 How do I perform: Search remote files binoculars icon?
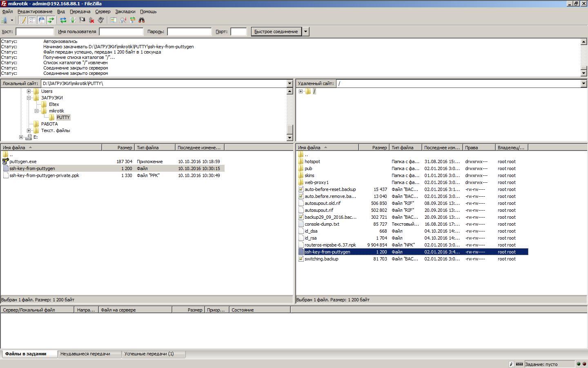point(142,20)
